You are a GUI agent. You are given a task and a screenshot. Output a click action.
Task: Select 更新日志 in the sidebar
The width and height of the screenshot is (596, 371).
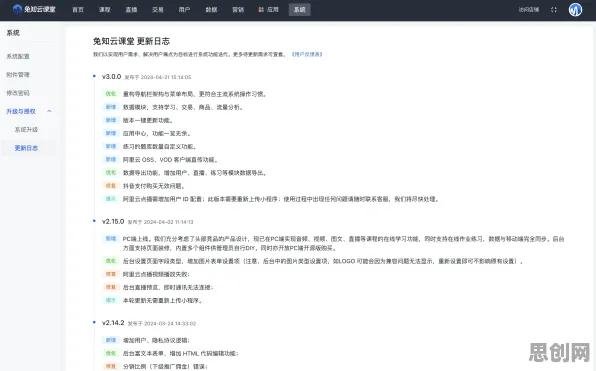click(26, 148)
